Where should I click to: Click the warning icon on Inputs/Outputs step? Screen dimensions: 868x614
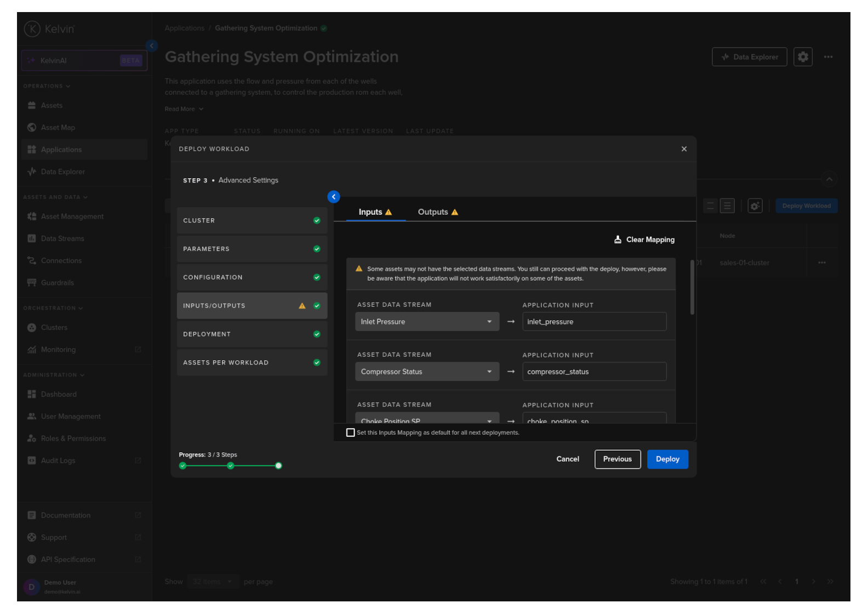pyautogui.click(x=302, y=306)
